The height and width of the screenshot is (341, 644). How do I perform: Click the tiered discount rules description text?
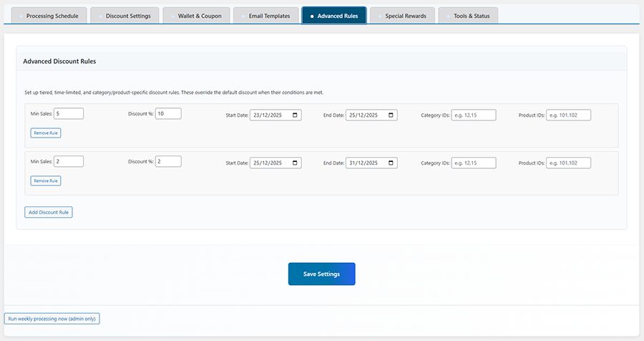coord(174,92)
